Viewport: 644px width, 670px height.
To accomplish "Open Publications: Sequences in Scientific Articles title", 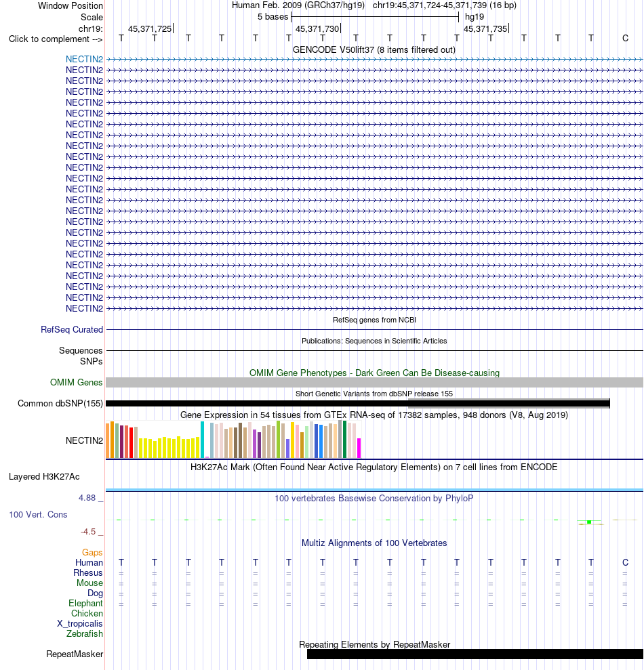I will (x=374, y=341).
